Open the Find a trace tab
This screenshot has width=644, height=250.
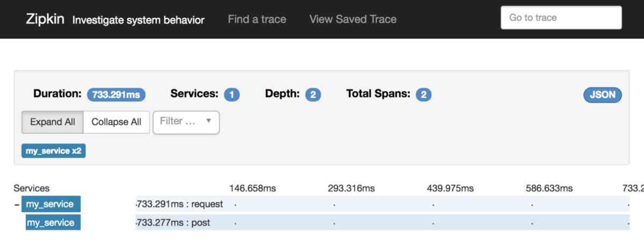tap(257, 19)
